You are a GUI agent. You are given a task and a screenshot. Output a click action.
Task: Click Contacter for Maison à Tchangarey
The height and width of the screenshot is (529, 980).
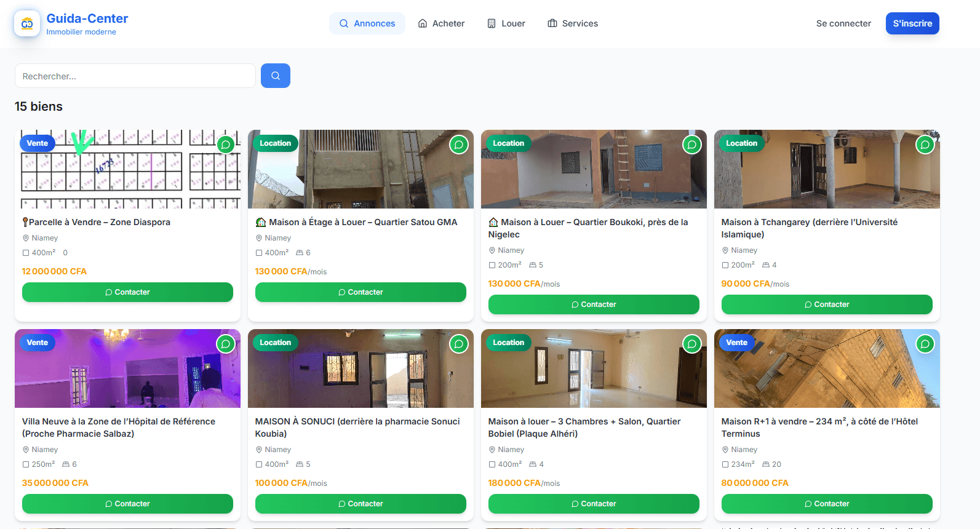[x=827, y=304]
